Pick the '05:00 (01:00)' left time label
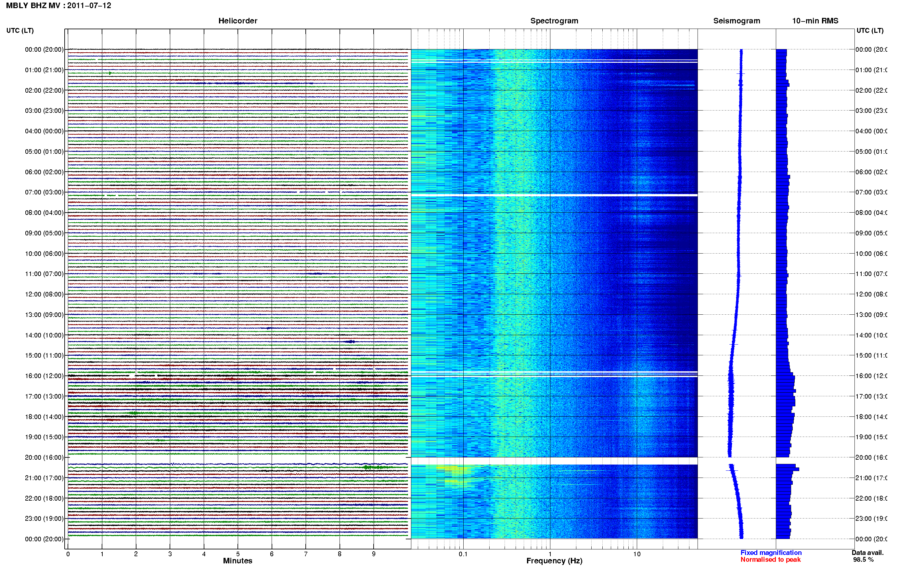Screen dimensions: 924x578 pos(44,152)
